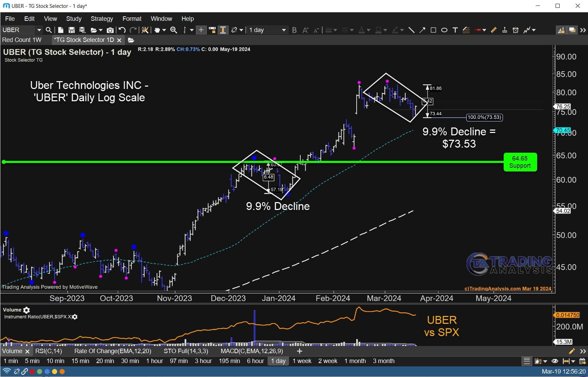
Task: Select the 1 hour bar size
Action: click(x=155, y=361)
